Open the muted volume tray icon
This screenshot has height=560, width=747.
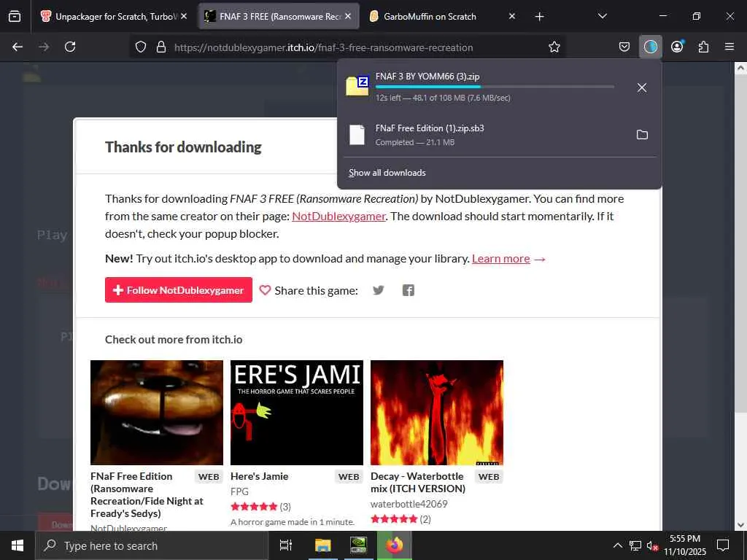pyautogui.click(x=652, y=545)
